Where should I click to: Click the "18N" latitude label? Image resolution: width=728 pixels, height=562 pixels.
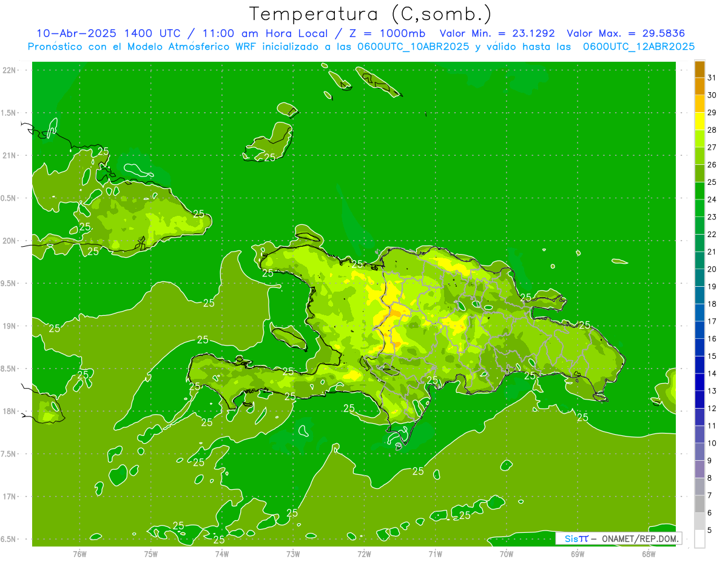(x=10, y=412)
